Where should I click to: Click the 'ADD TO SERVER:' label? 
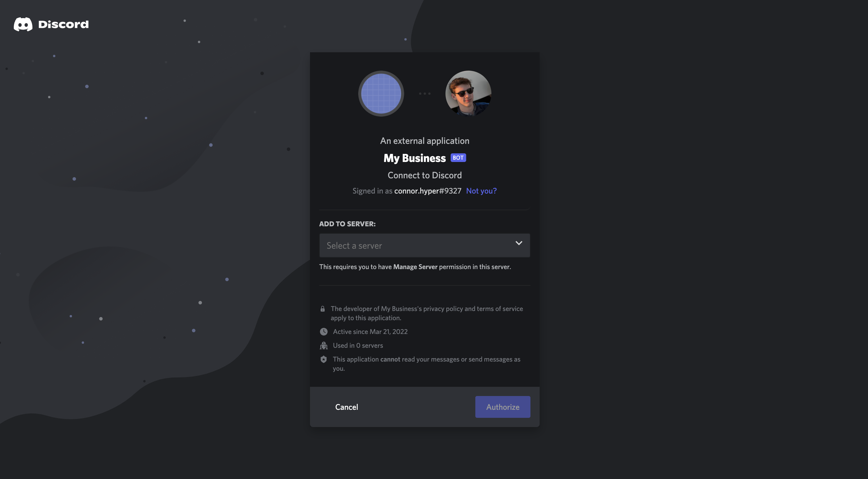pyautogui.click(x=347, y=224)
